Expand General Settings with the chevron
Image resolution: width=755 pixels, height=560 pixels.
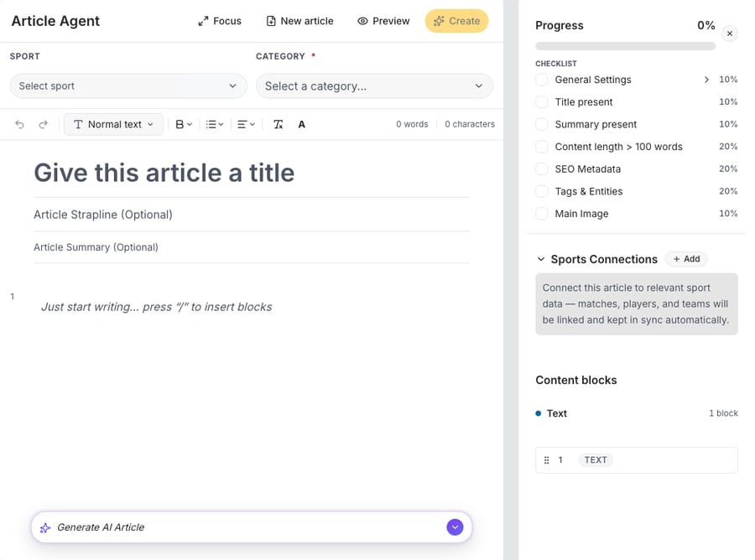coord(706,80)
